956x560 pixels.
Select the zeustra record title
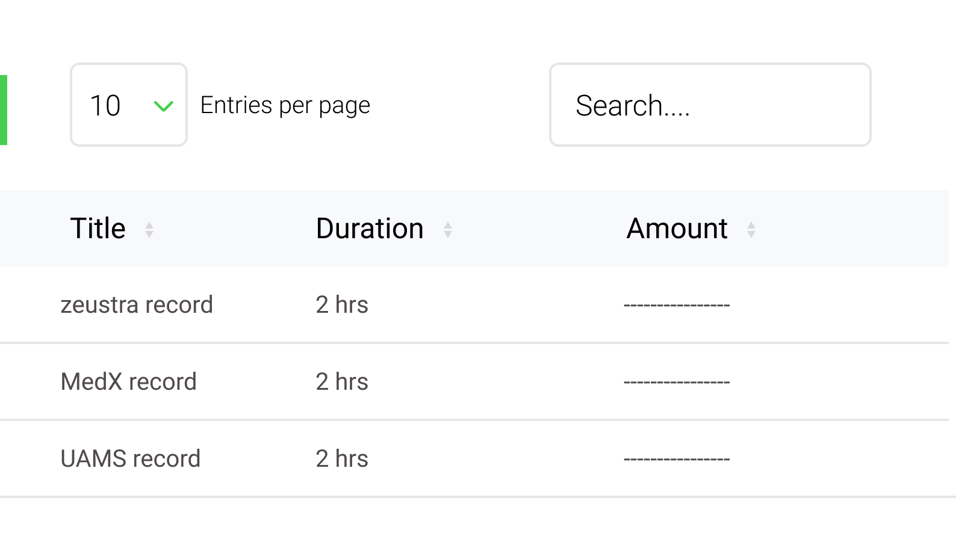click(137, 305)
